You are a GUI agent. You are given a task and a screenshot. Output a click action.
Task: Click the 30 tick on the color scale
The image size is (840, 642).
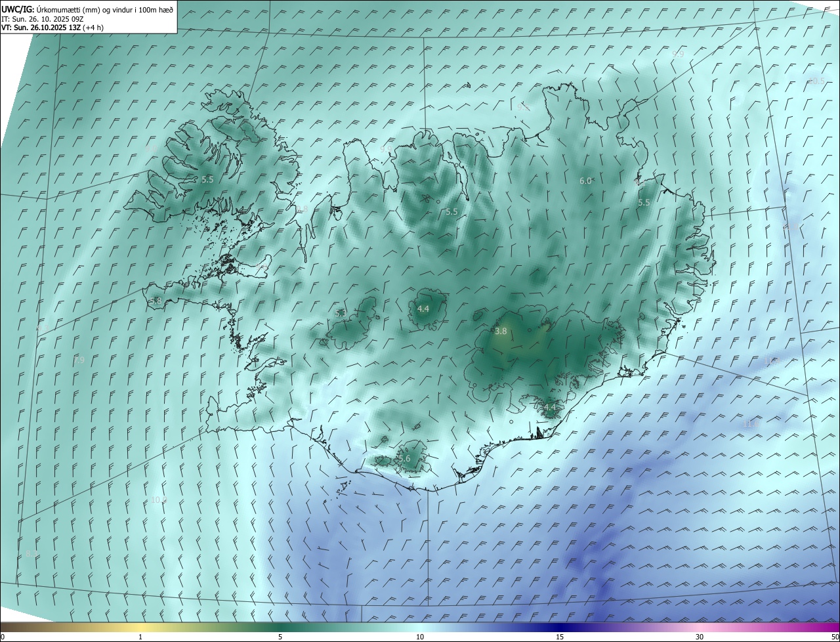700,637
